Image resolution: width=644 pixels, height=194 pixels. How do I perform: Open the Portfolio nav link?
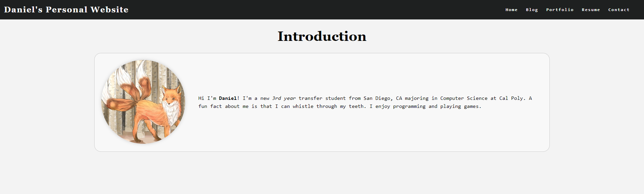559,10
